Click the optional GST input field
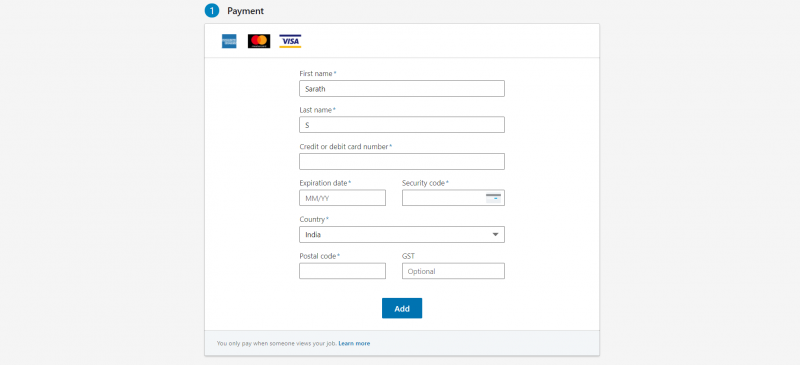The width and height of the screenshot is (800, 365). pos(453,271)
